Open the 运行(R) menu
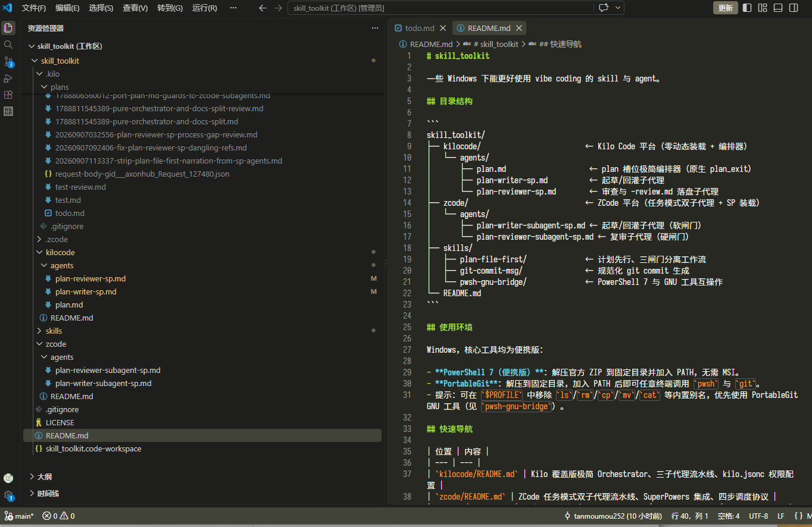This screenshot has width=812, height=527. pyautogui.click(x=205, y=8)
